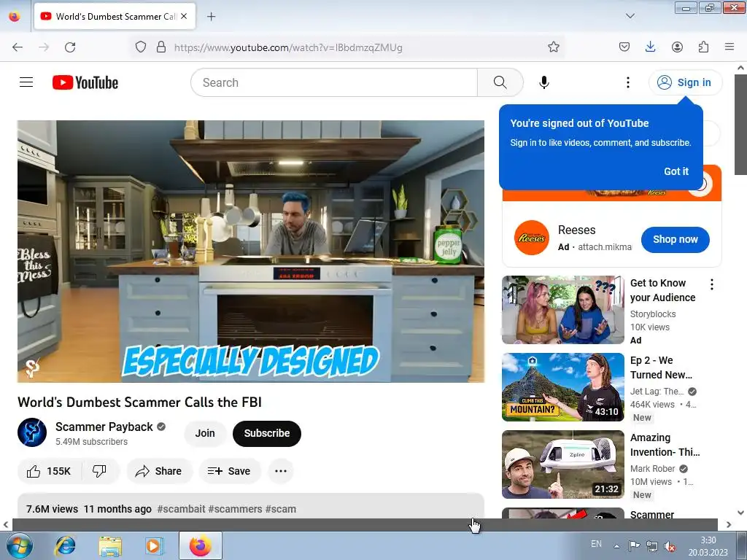Expand the video description box

251,507
